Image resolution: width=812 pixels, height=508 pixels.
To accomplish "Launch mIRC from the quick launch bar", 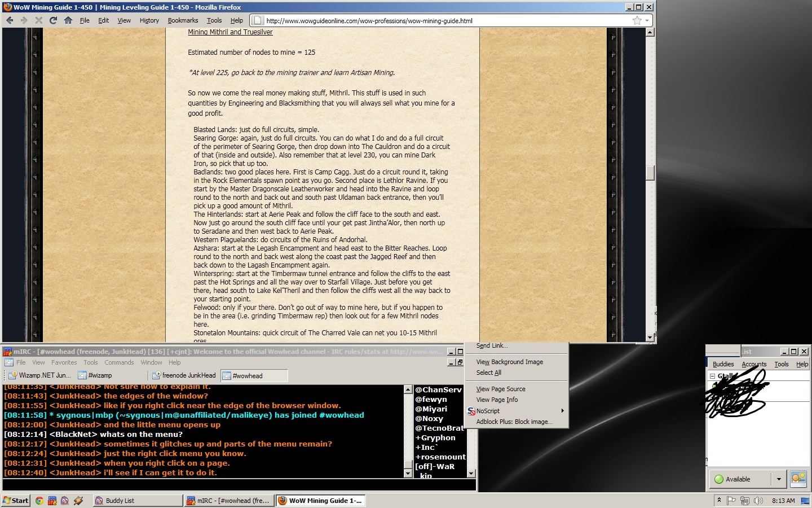I will point(52,501).
